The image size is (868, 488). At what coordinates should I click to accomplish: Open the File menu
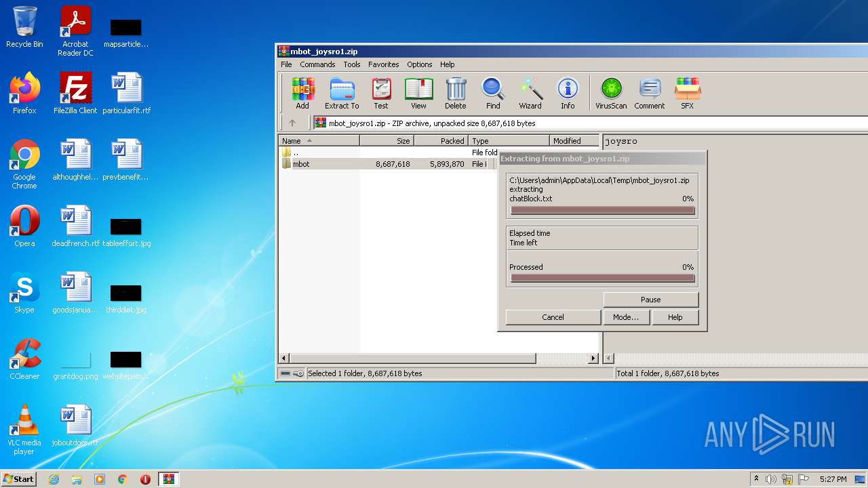286,64
